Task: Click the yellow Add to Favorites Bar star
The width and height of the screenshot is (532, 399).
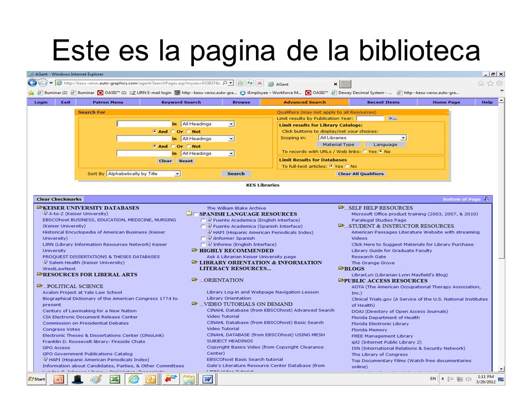Action: pos(31,93)
